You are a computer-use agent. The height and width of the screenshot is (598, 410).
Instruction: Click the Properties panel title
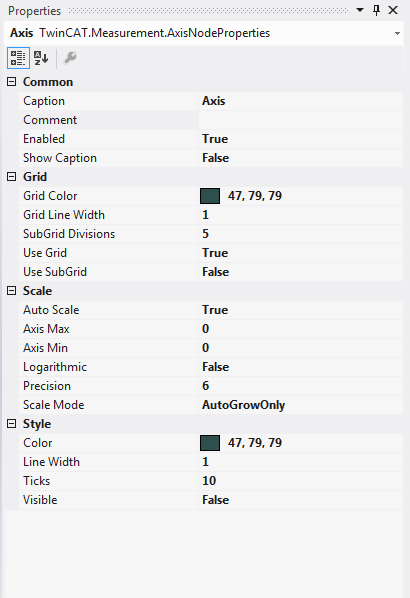coord(34,11)
